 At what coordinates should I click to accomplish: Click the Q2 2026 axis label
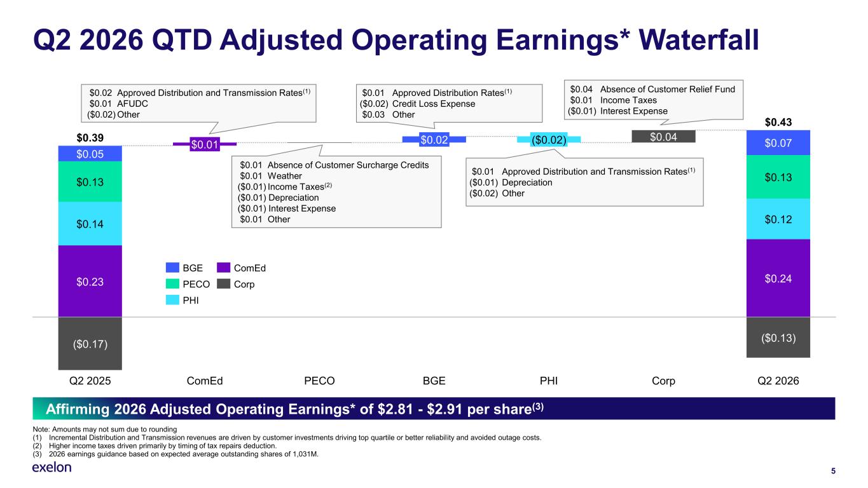(778, 381)
